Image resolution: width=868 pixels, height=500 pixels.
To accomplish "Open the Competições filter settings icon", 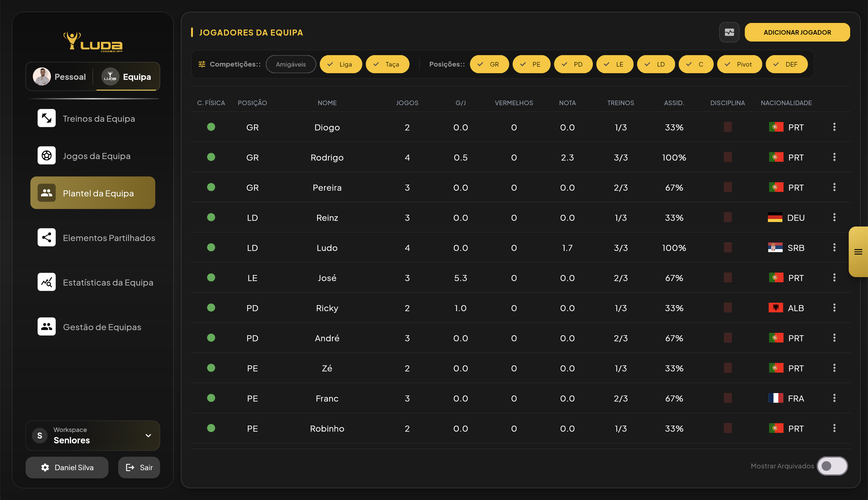I will pos(202,64).
